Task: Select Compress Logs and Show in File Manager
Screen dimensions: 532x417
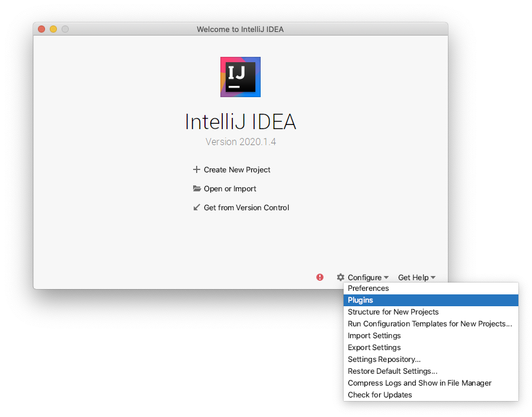Action: (x=431, y=383)
